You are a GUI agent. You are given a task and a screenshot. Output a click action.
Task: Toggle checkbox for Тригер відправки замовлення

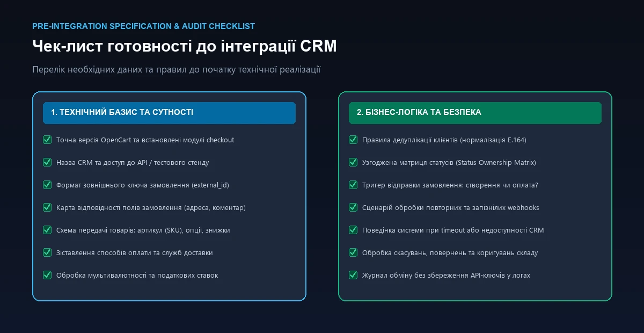click(353, 185)
